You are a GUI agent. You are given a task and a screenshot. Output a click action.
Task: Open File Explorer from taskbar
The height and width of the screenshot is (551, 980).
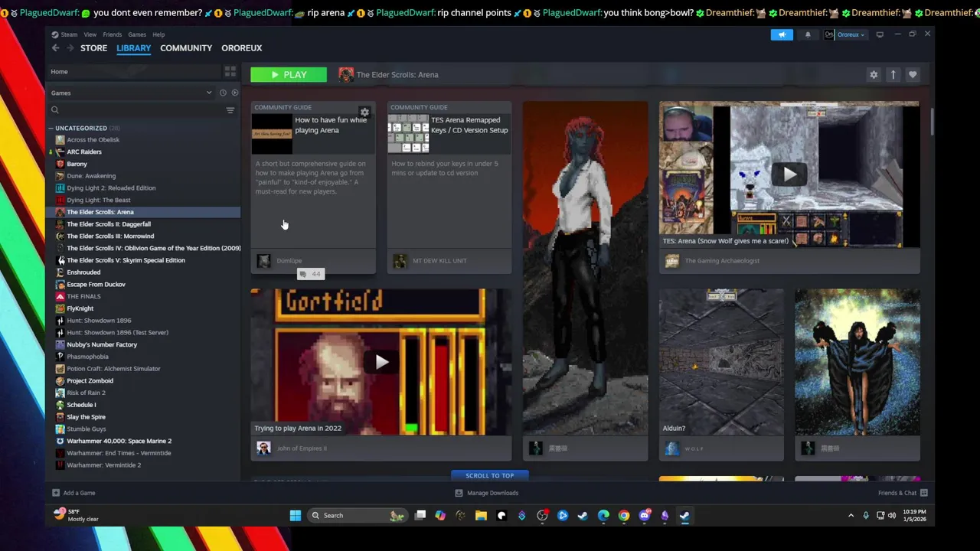[x=481, y=515]
